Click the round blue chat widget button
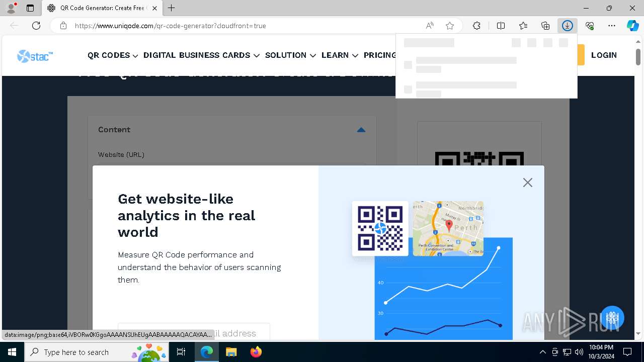The image size is (644, 362). point(612,318)
